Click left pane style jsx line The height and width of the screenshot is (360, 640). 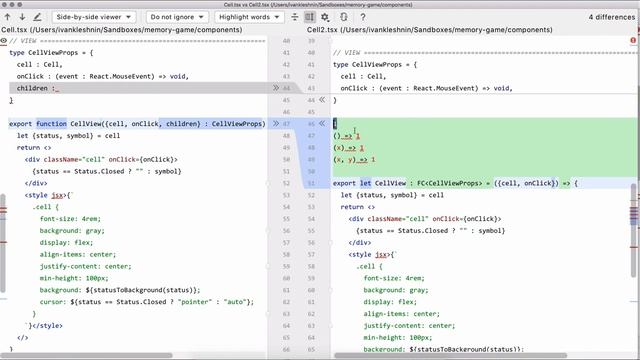pyautogui.click(x=49, y=195)
